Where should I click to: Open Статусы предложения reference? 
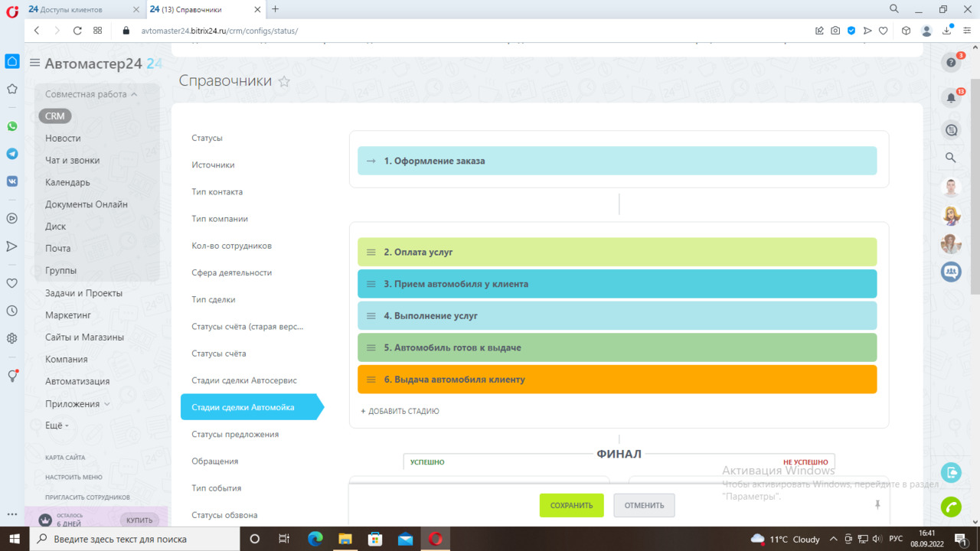point(235,434)
